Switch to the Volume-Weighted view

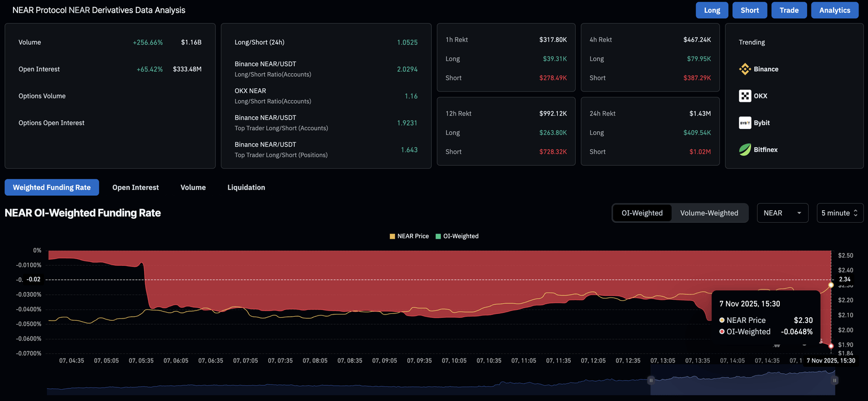[x=709, y=213]
